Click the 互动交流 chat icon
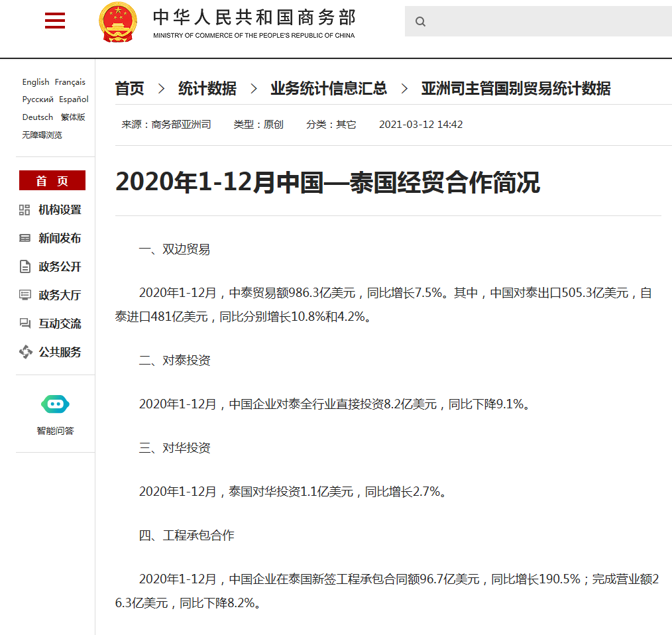 coord(25,323)
